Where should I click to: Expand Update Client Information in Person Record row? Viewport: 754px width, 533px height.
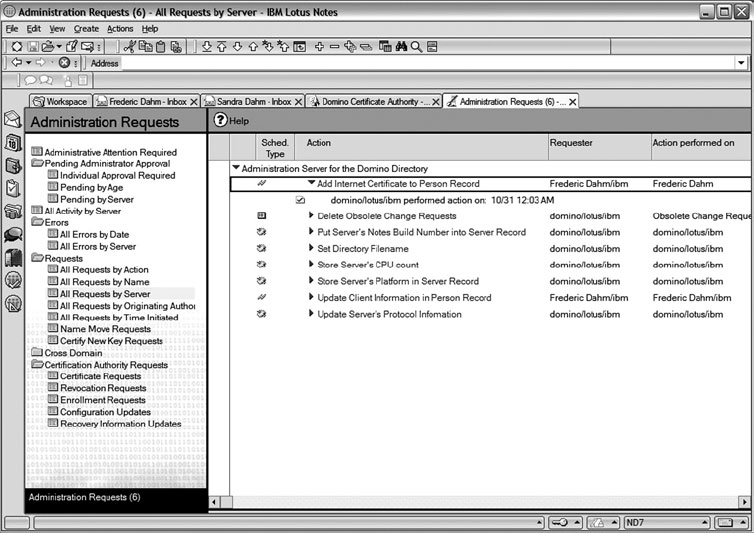(311, 297)
